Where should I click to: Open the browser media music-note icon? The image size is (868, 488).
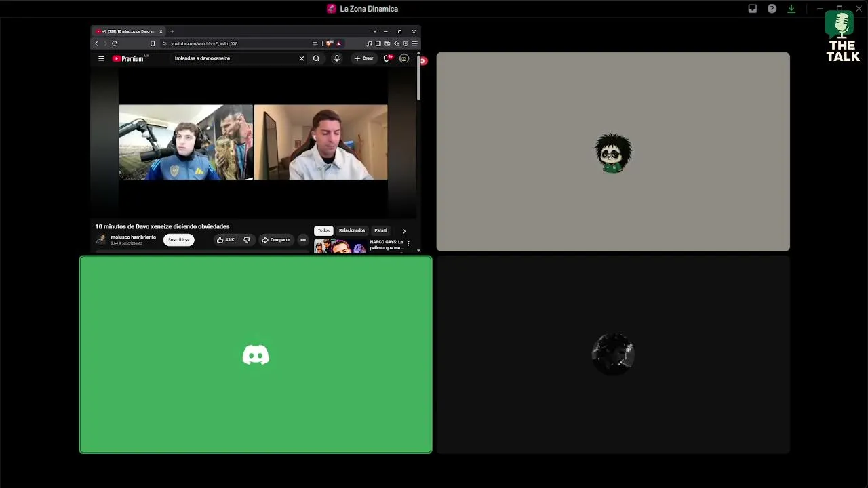click(369, 43)
